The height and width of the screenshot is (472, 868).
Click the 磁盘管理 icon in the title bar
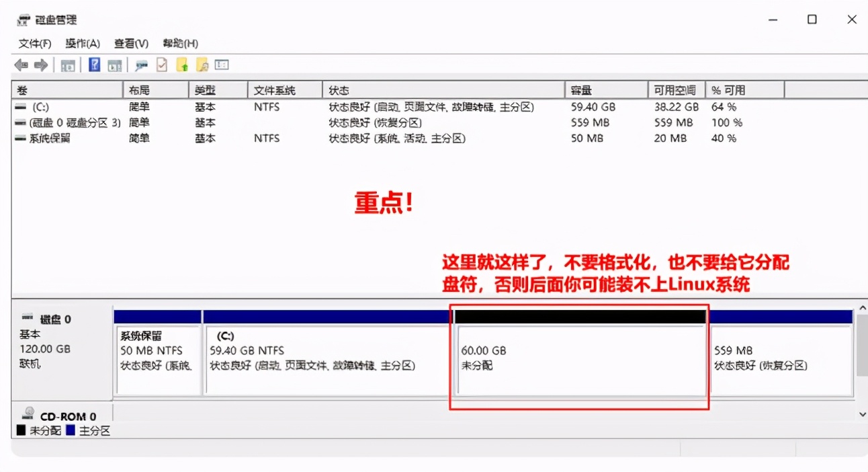(x=23, y=19)
